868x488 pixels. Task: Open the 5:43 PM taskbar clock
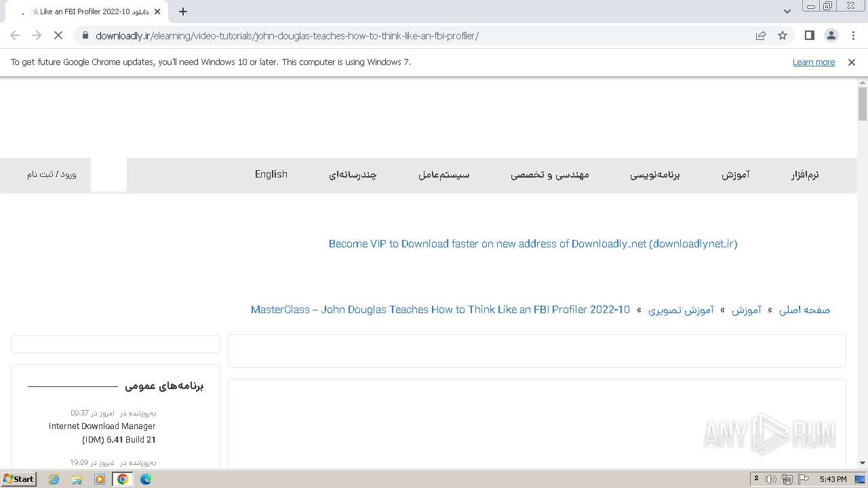833,479
